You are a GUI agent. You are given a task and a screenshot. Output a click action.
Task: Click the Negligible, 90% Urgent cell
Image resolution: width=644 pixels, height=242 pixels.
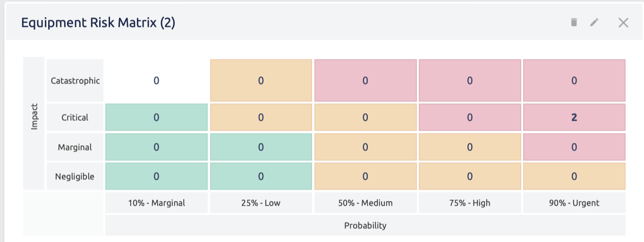click(x=574, y=176)
